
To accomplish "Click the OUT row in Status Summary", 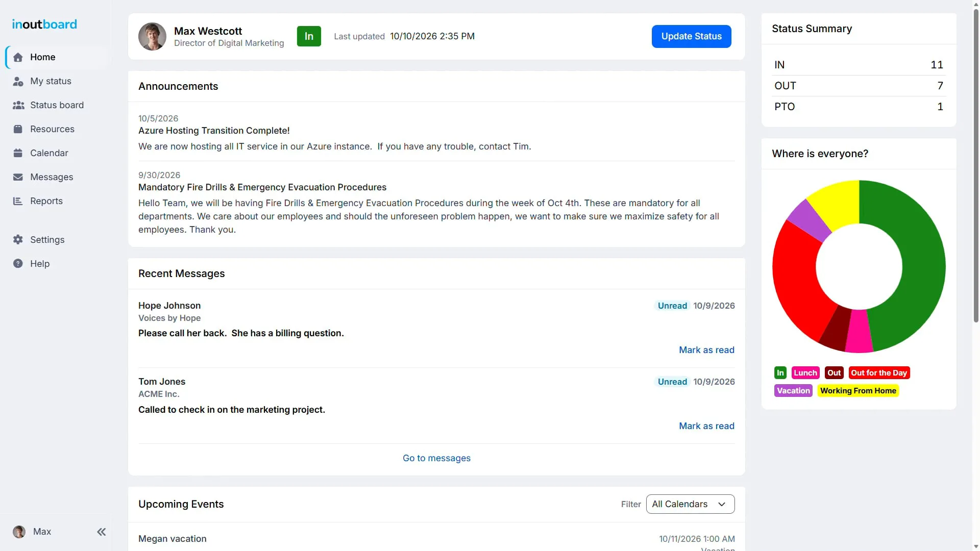I will pos(859,86).
